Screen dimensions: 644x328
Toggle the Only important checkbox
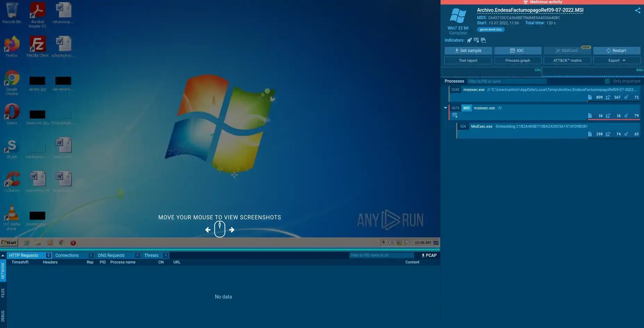pos(607,81)
